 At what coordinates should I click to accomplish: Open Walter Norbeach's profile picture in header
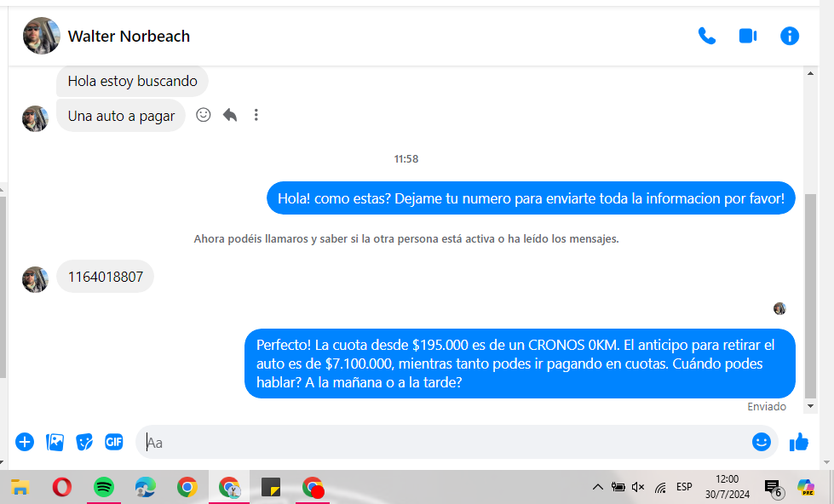point(41,36)
